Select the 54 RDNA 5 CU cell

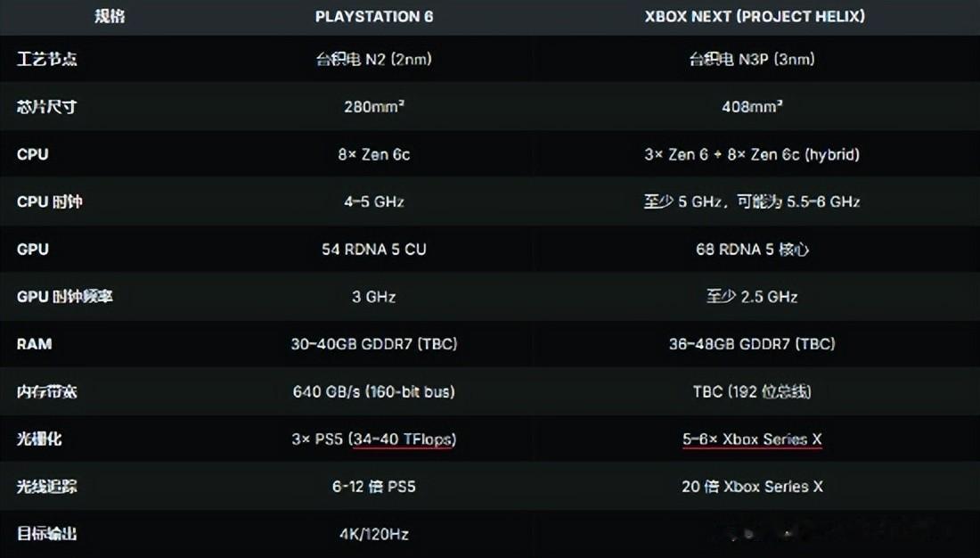click(374, 249)
